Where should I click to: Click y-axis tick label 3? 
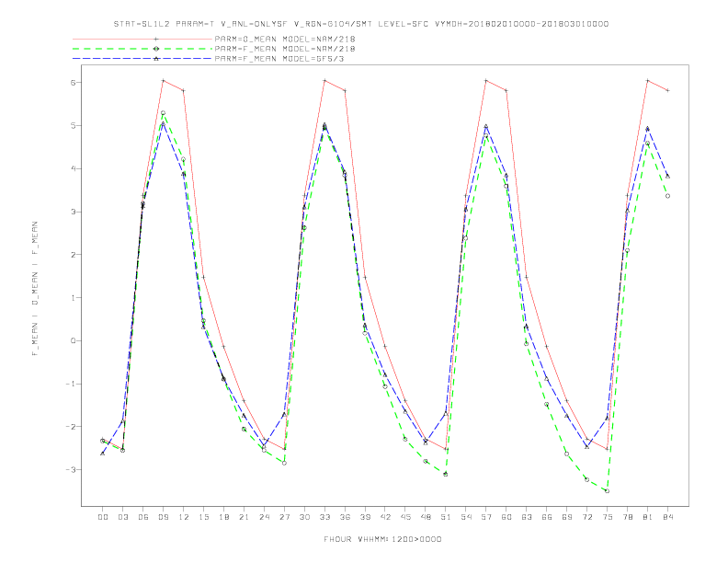(x=73, y=212)
